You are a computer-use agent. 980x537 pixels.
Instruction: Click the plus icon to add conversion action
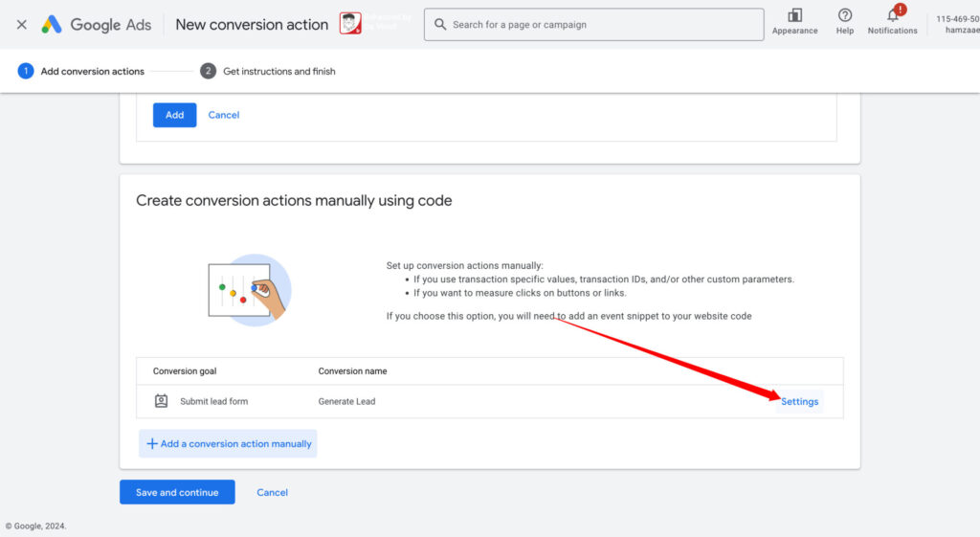151,444
